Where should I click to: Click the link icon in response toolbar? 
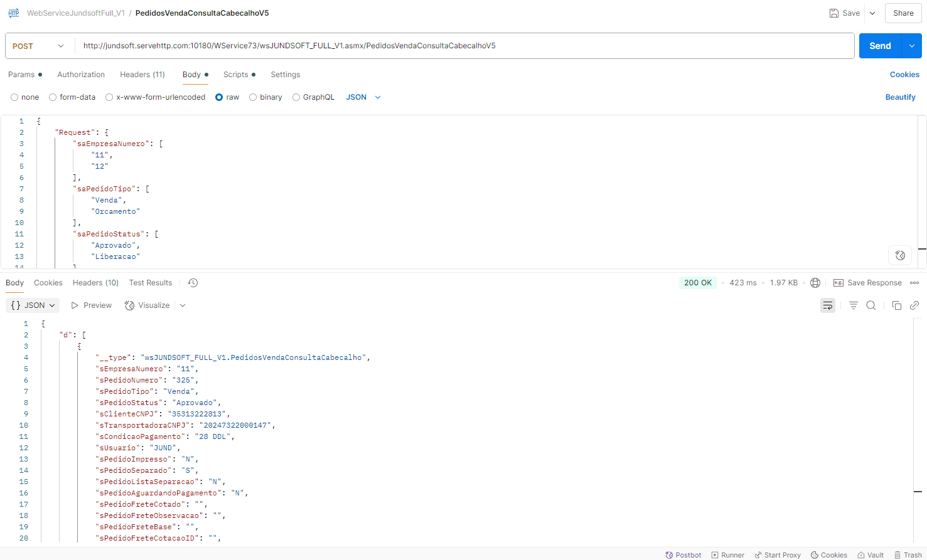click(914, 305)
